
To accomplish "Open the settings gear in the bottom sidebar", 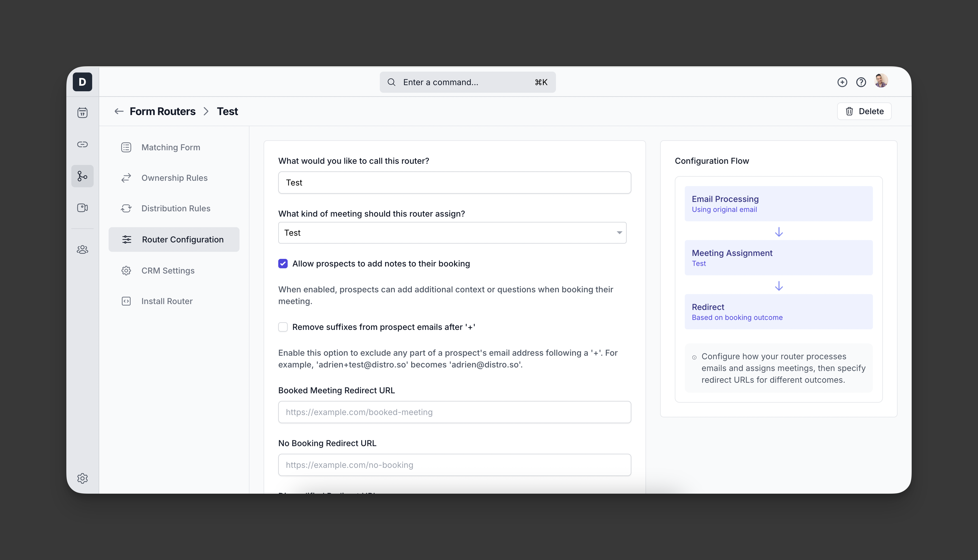I will point(82,478).
